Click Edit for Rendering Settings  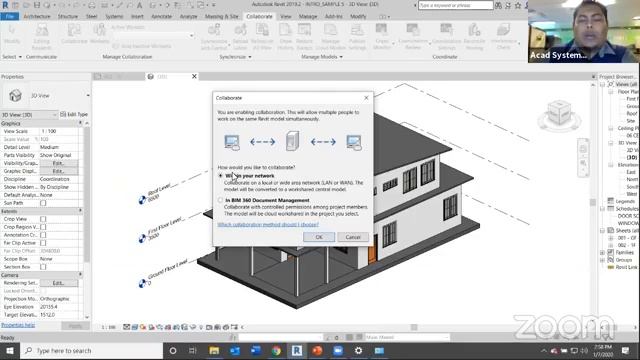coord(59,283)
